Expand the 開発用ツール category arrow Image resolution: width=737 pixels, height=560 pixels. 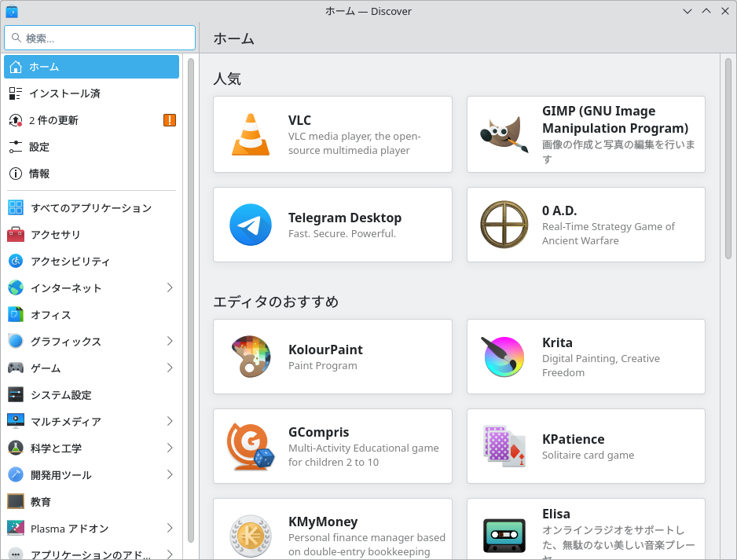click(170, 474)
